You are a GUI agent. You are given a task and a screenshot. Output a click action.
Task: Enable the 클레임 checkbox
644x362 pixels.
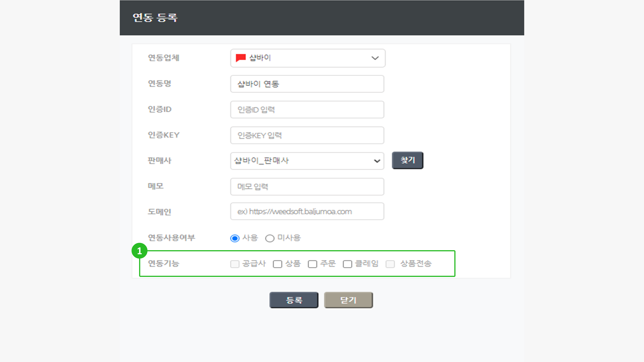click(347, 264)
